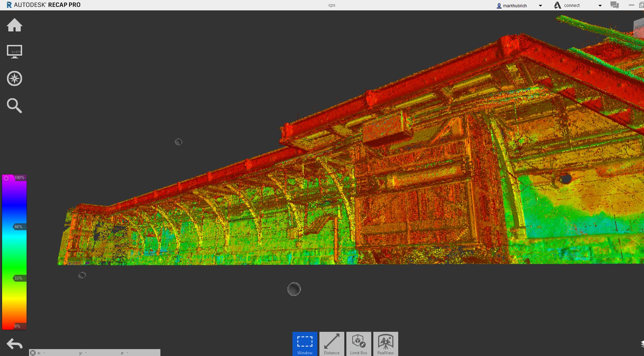The image size is (644, 356).
Task: Click the back arrow at bottom left
Action: (x=15, y=344)
